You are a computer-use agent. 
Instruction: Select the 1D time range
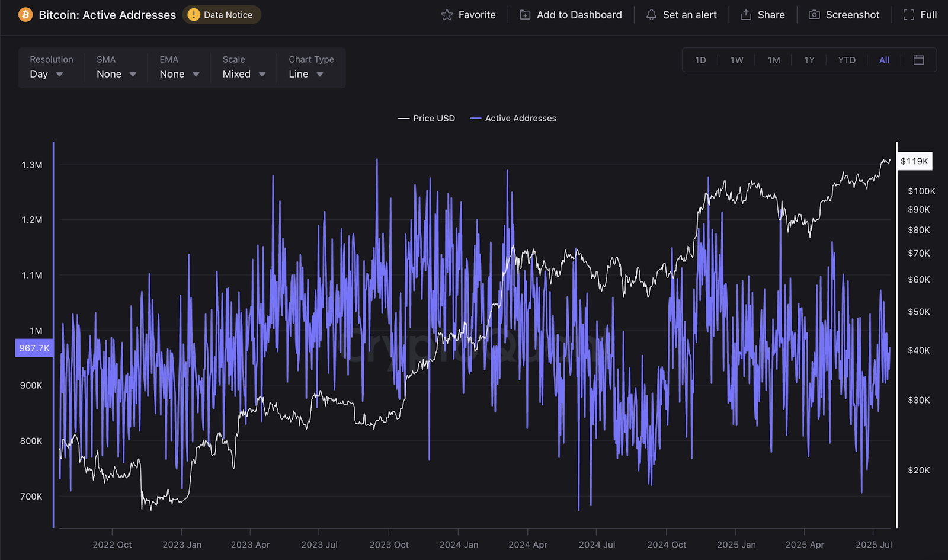700,60
